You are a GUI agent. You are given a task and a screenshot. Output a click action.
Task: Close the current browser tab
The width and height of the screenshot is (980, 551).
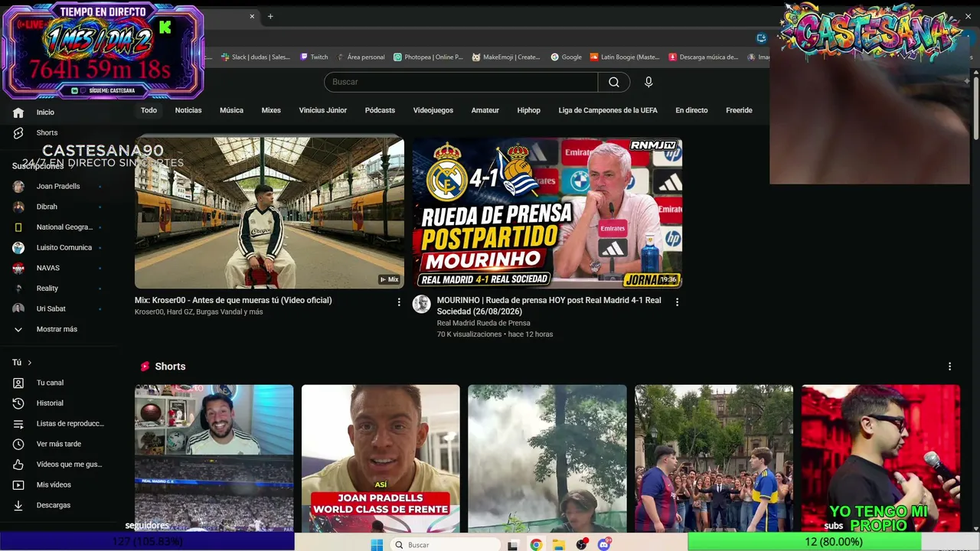click(252, 16)
